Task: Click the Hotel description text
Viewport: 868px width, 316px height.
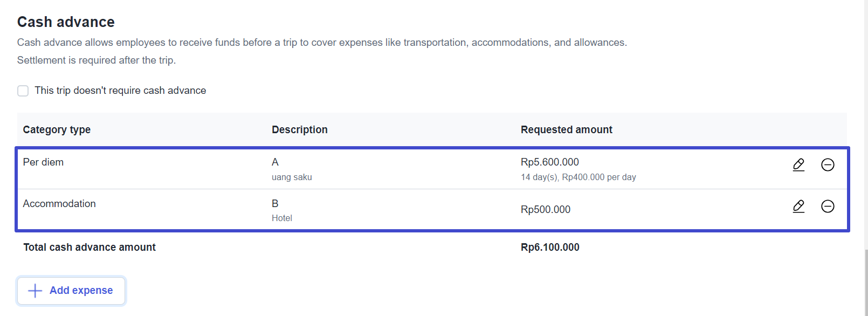Action: [x=282, y=218]
